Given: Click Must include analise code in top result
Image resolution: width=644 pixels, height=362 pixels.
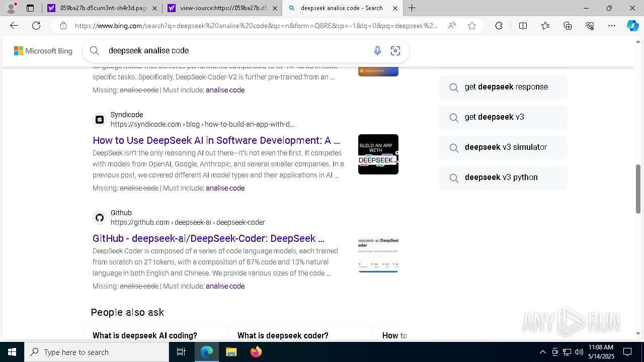Looking at the screenshot, I should (x=225, y=90).
